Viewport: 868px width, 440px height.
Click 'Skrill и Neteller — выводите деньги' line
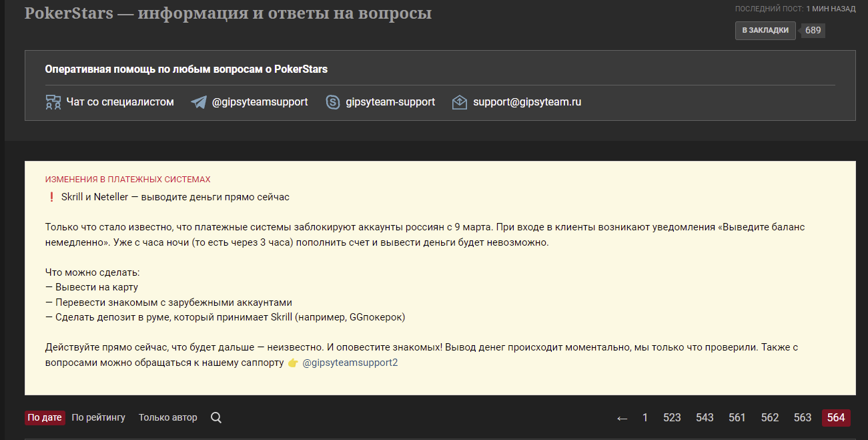click(175, 198)
